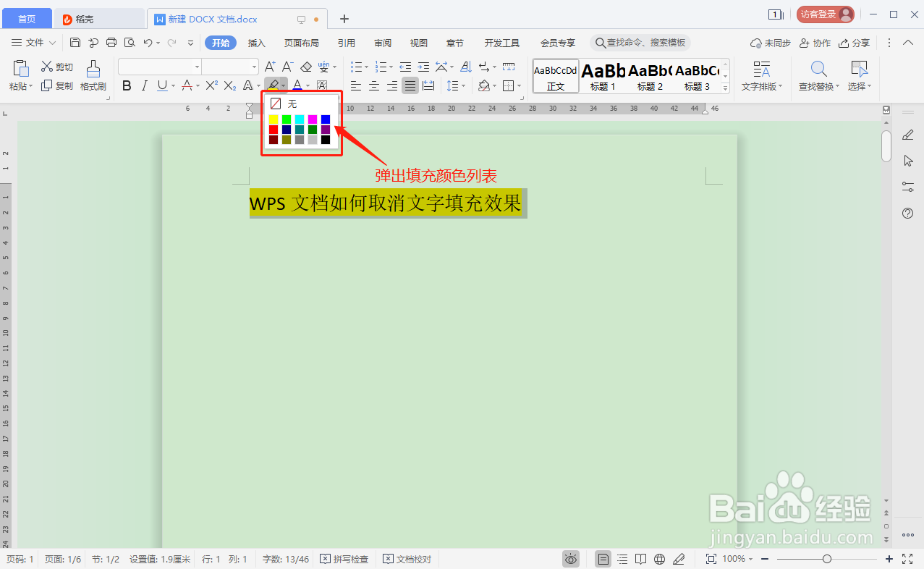Click the Increase Indent icon

coord(423,67)
